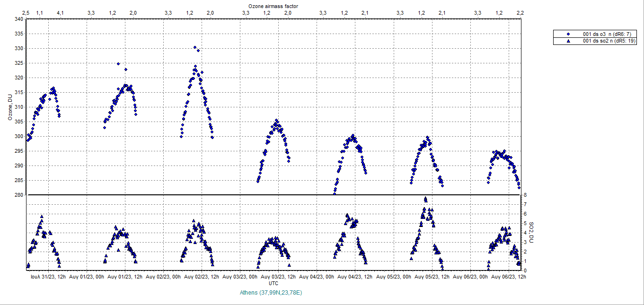This screenshot has width=644, height=305.
Task: Click the outlier ozone diamond at 325 DU
Action: click(x=118, y=64)
